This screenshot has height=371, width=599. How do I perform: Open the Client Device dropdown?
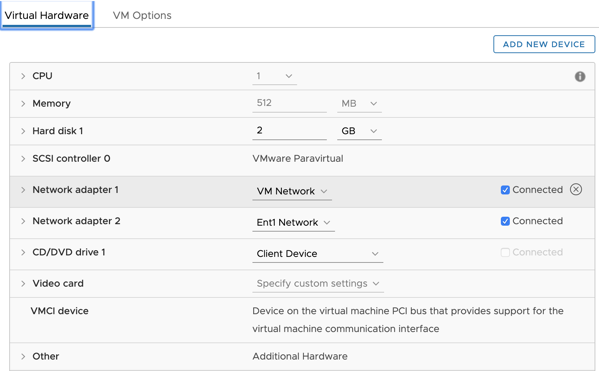coord(317,254)
